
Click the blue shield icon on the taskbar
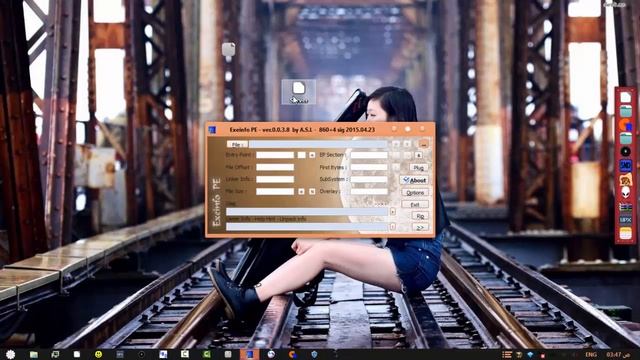point(314,354)
